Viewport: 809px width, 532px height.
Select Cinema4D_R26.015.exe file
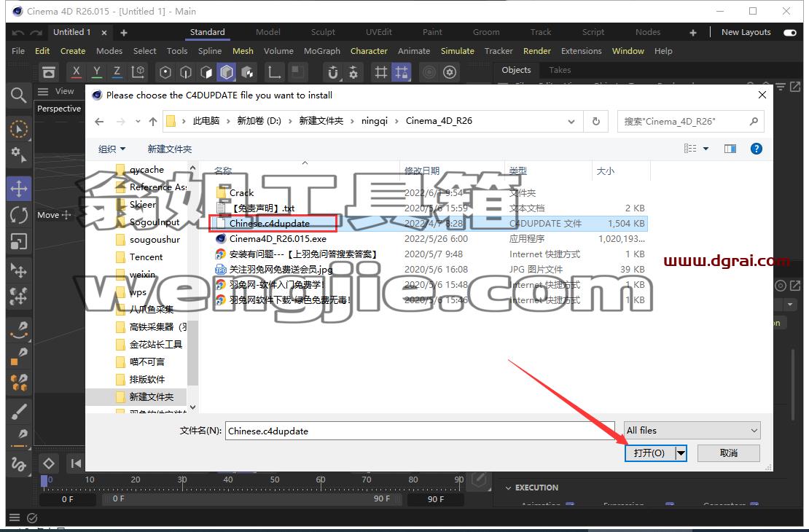point(278,239)
